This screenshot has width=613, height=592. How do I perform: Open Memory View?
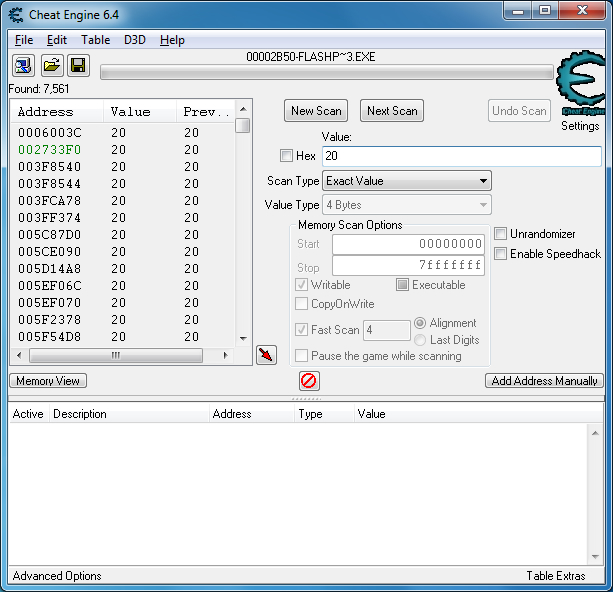[48, 381]
